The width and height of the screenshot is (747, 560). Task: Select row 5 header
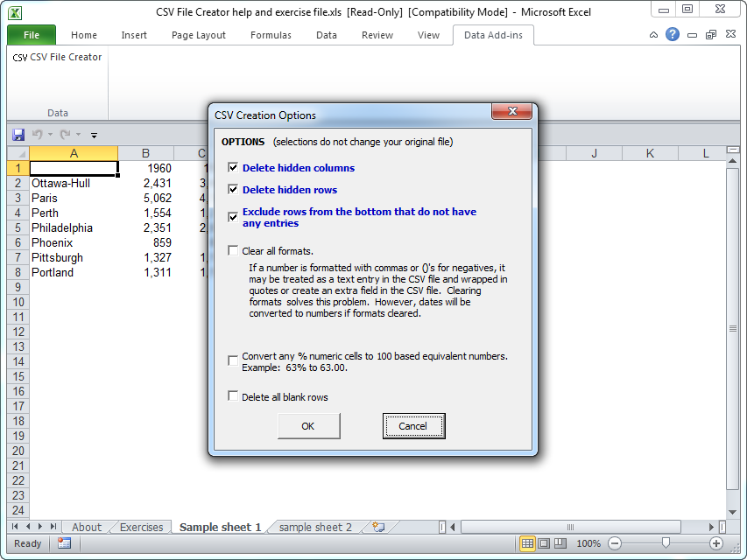tap(18, 227)
